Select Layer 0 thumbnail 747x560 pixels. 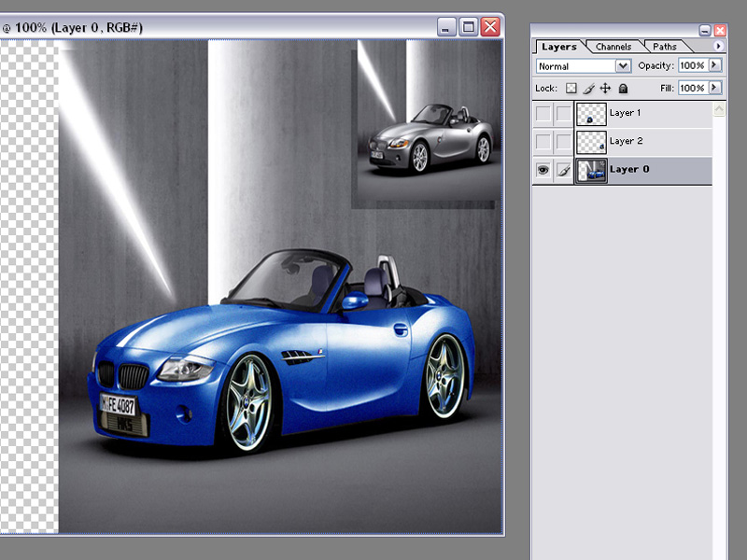point(591,171)
